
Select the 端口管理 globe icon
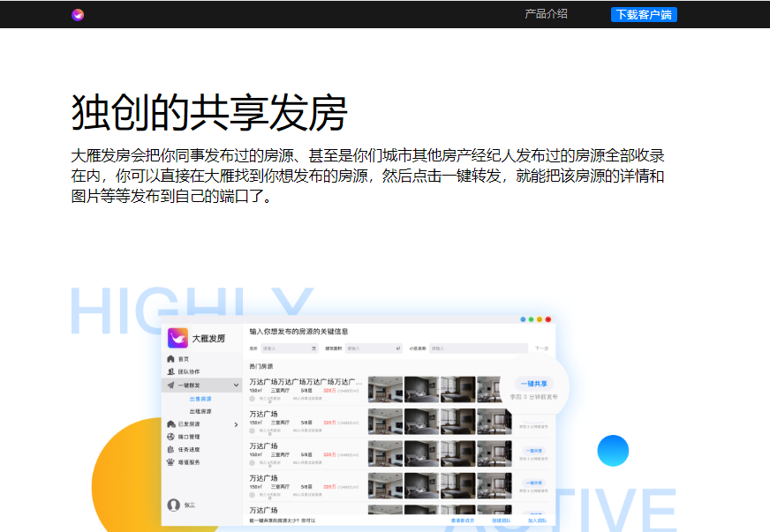coord(170,437)
